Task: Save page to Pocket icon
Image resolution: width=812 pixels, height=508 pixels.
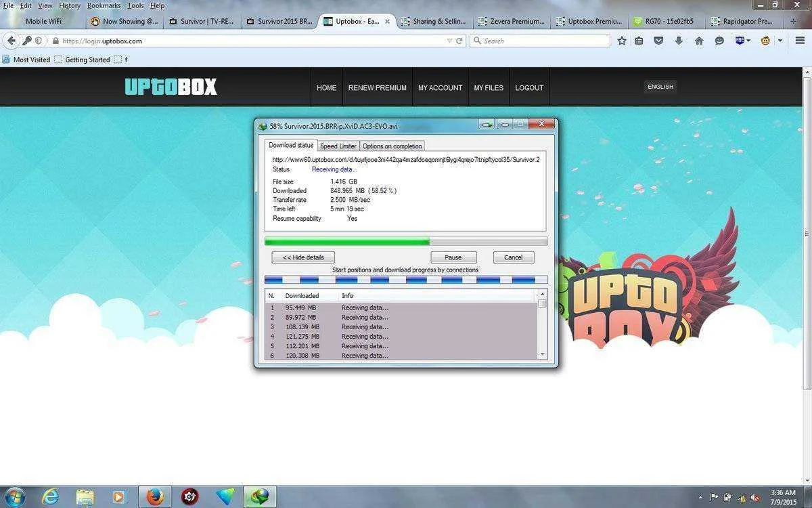Action: click(658, 41)
